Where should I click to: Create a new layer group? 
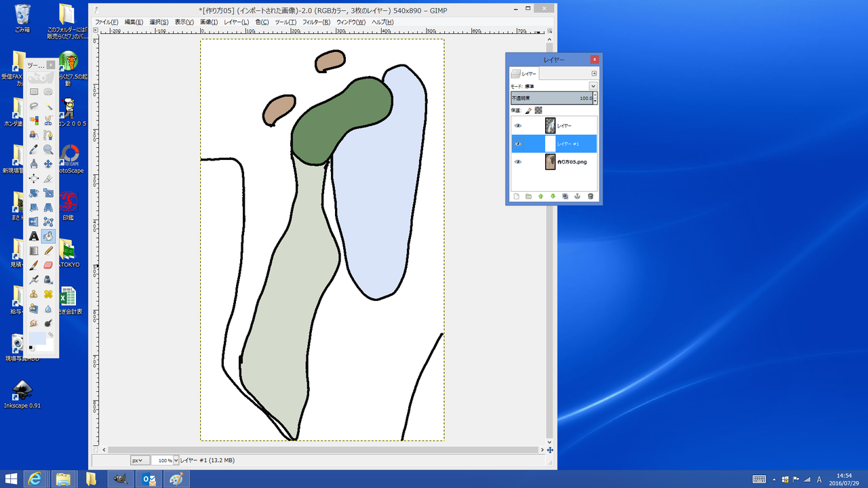click(x=528, y=197)
